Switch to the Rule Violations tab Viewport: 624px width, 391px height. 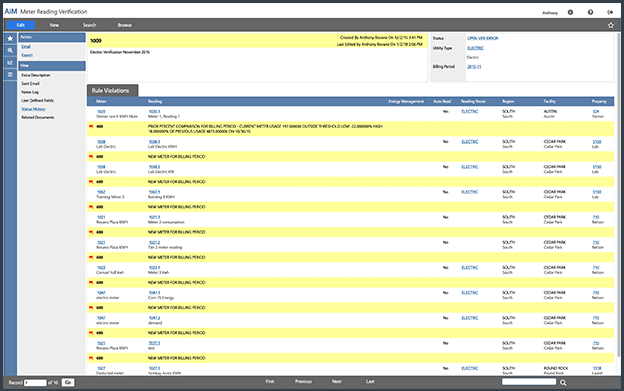pos(113,91)
